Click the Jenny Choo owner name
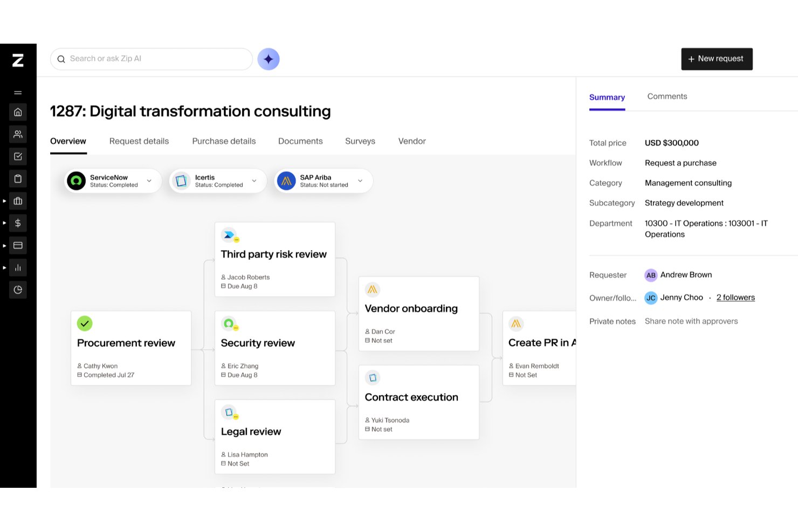798x532 pixels. [682, 298]
